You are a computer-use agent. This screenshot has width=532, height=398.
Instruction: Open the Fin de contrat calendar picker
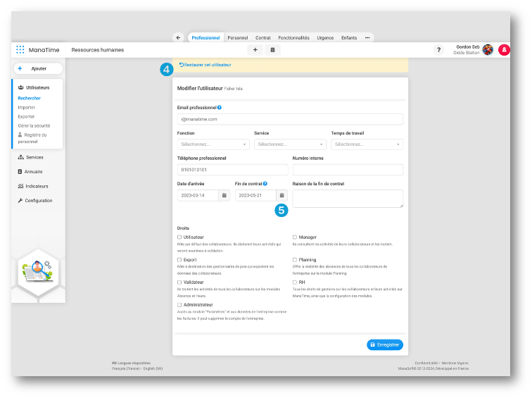281,195
